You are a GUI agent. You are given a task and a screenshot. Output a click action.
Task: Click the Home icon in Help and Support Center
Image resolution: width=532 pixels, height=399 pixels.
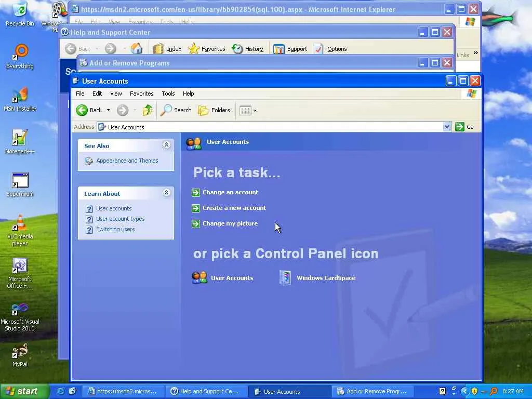[137, 49]
